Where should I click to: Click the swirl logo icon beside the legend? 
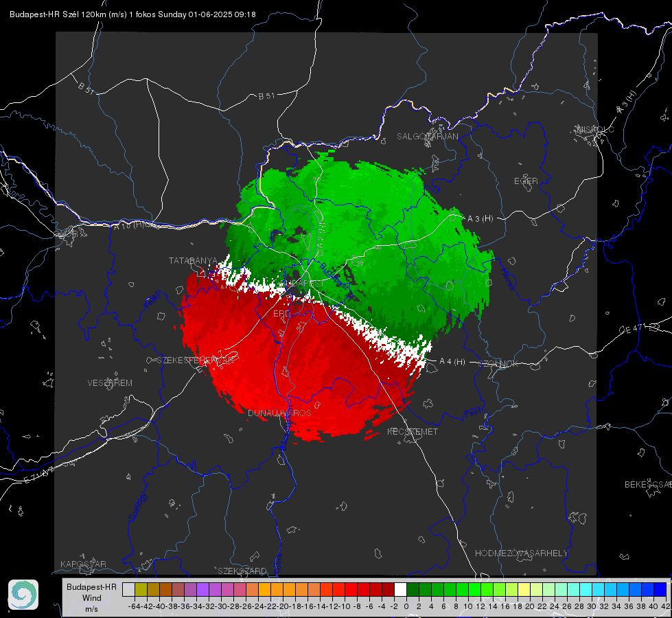click(x=23, y=595)
